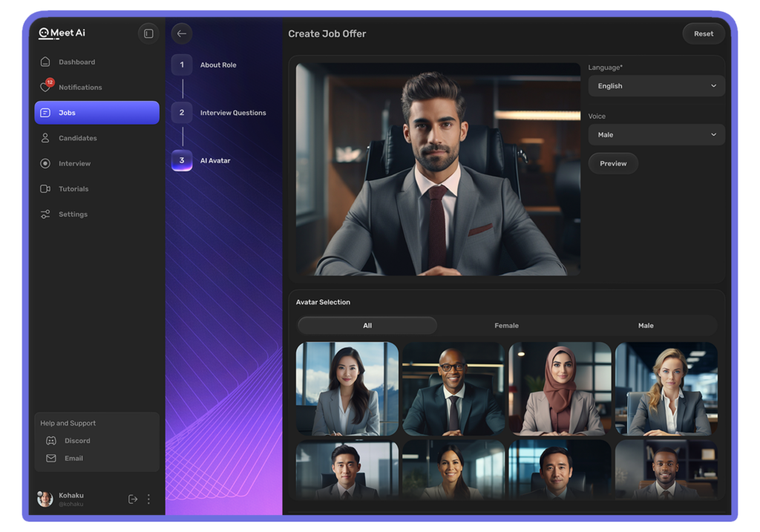Click the Interview record icon

[45, 163]
